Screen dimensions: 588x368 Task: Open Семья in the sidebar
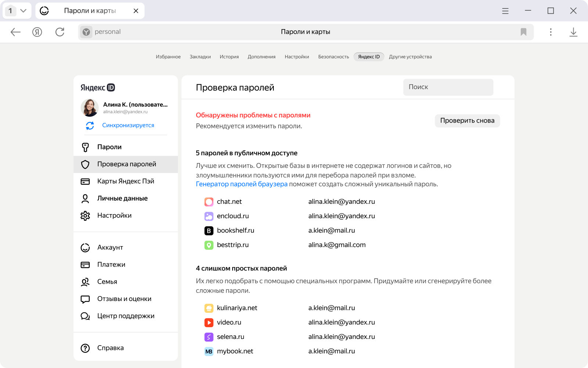[x=126, y=282]
